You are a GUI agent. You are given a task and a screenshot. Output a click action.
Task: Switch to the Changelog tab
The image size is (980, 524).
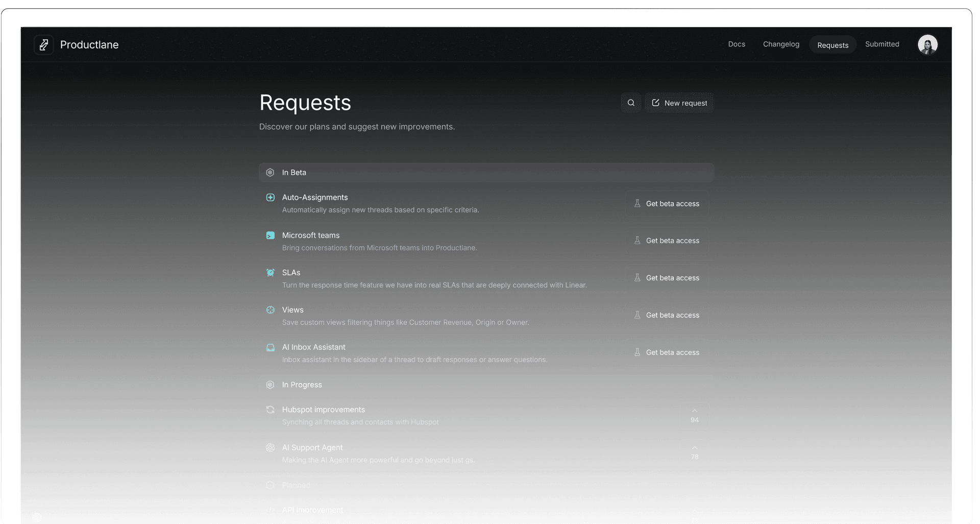[781, 44]
